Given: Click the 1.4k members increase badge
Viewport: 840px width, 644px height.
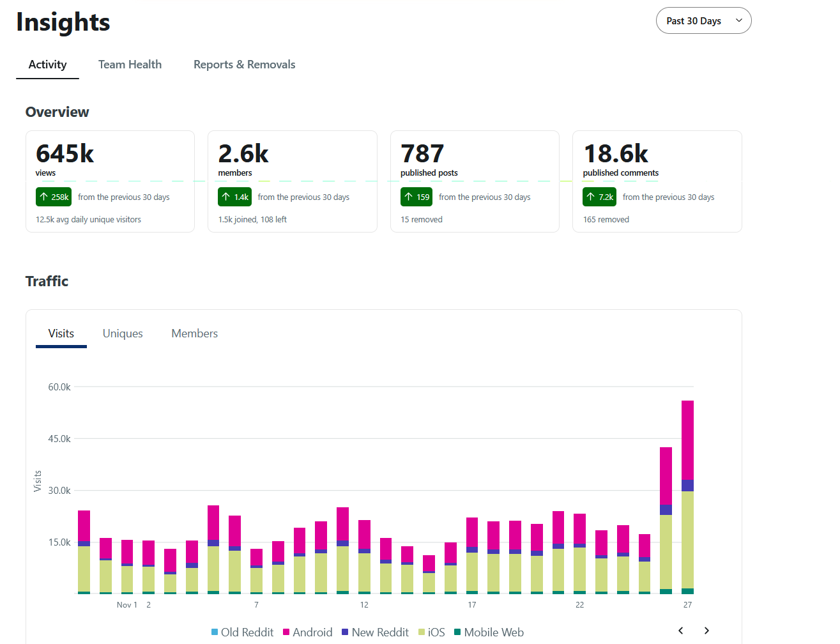Looking at the screenshot, I should [234, 197].
